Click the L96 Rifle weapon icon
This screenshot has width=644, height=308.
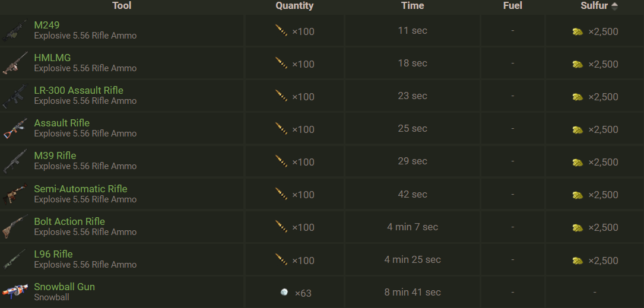(14, 259)
